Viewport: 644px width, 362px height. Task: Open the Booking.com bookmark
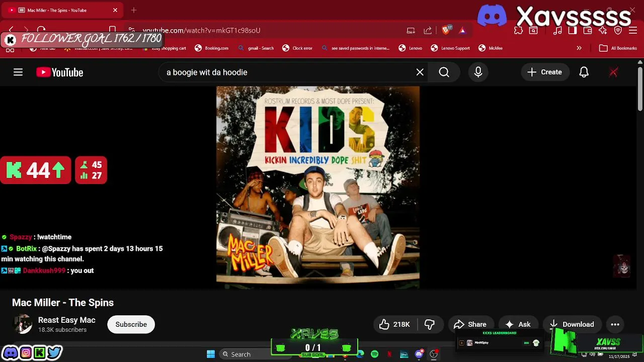[211, 48]
